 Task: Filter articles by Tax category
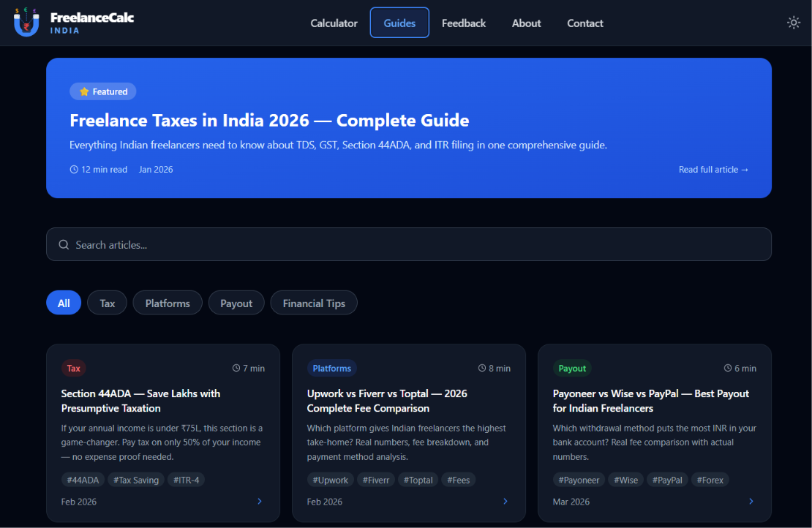coord(108,303)
